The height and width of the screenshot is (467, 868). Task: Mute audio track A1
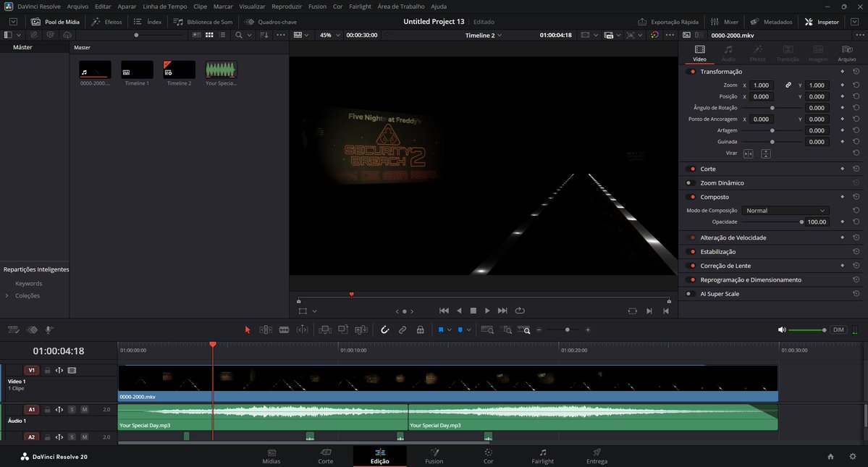coord(86,409)
